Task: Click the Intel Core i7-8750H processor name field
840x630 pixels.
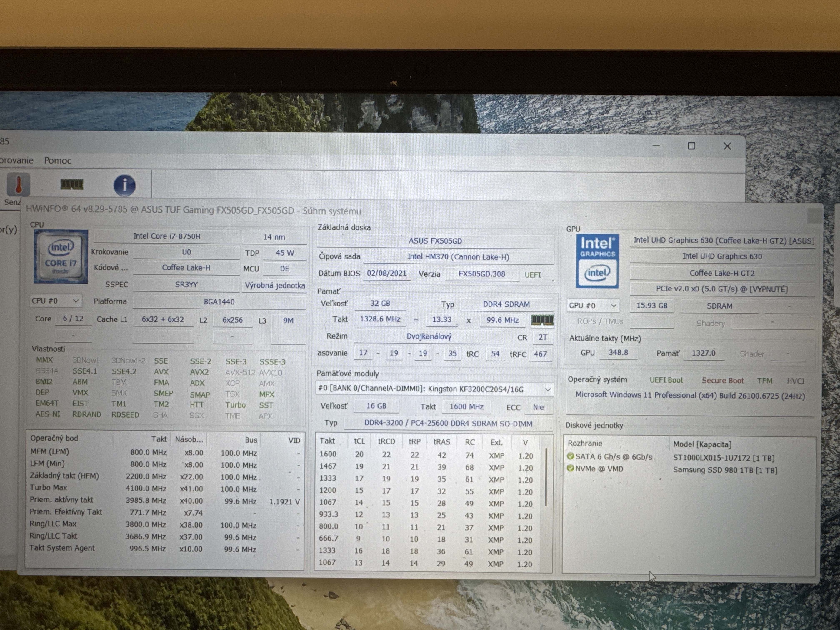Action: [x=167, y=236]
